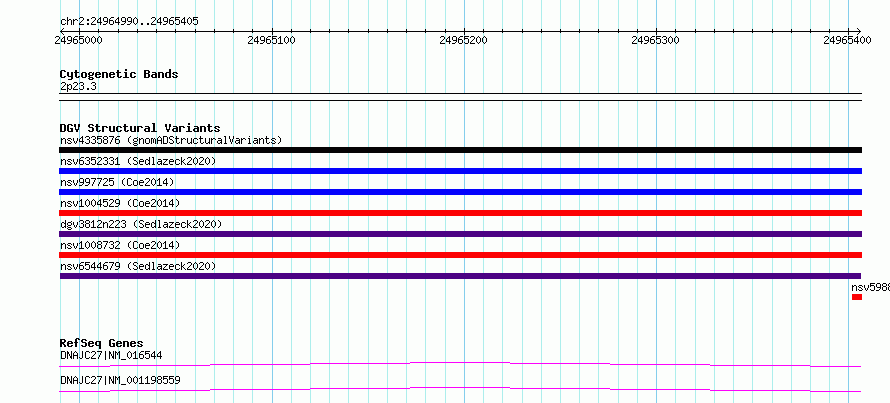Open the nsv6544679 (Sedlazeck2020) label
The width and height of the screenshot is (890, 403).
138,266
